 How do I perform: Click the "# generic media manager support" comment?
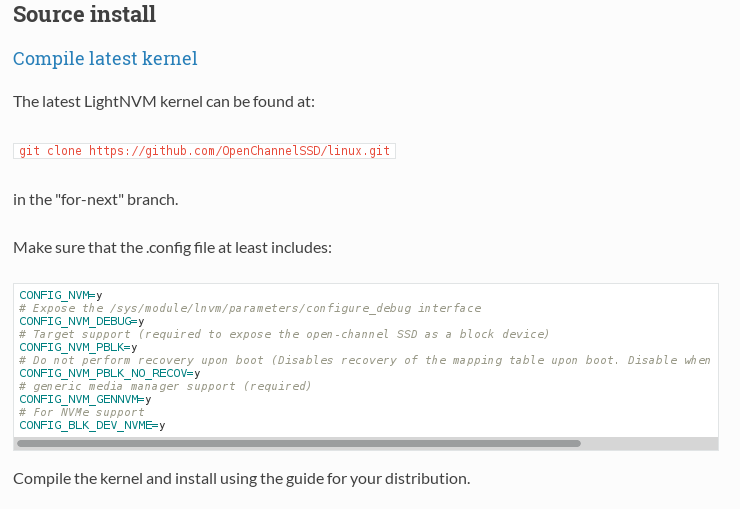click(165, 386)
